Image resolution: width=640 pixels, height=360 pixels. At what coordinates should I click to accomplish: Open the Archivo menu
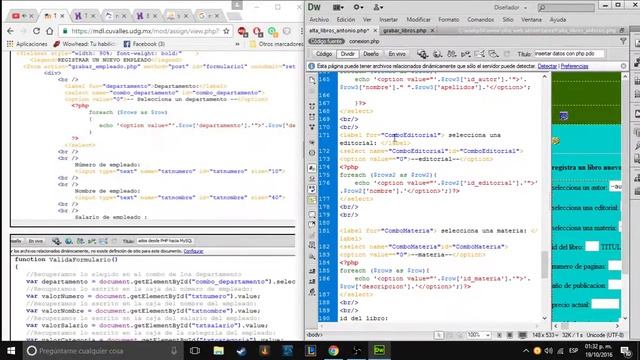tap(319, 20)
